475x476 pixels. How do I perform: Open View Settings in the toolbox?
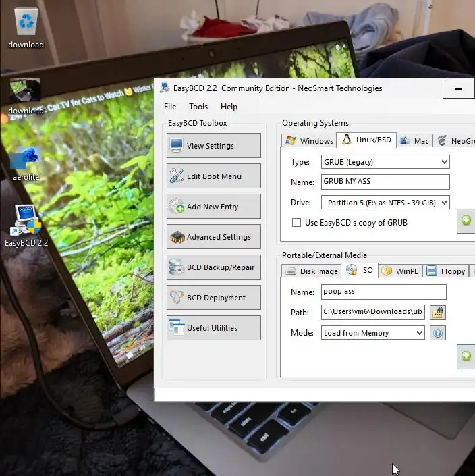[213, 145]
